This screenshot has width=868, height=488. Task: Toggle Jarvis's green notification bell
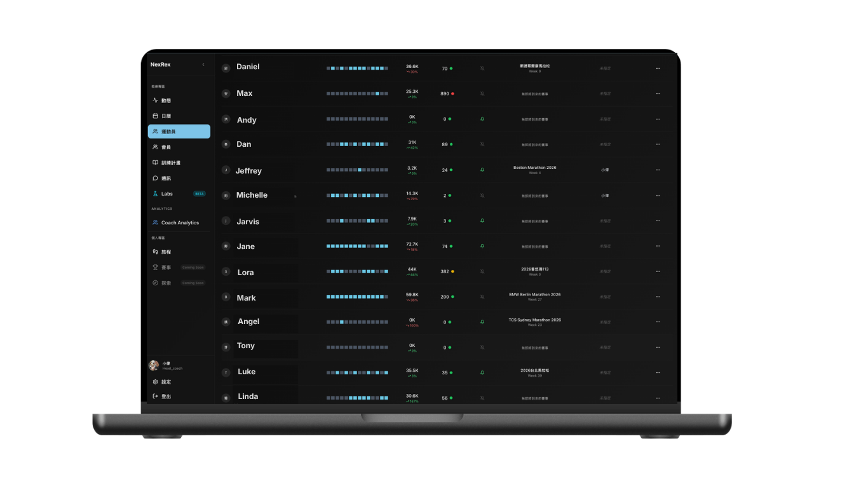pos(482,220)
